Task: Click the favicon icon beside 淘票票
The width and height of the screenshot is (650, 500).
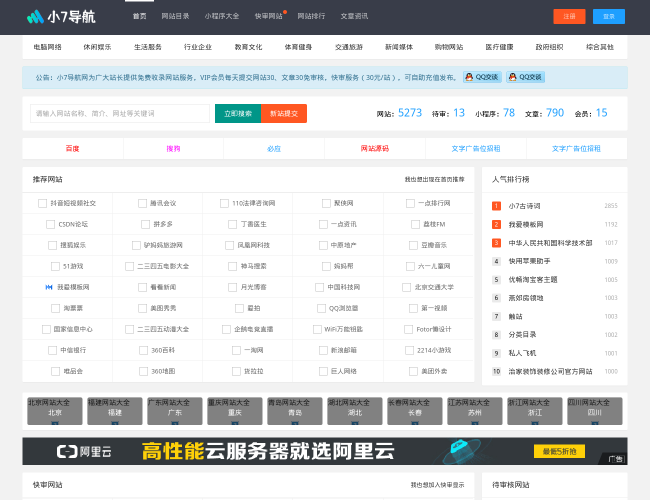Action: pyautogui.click(x=56, y=308)
